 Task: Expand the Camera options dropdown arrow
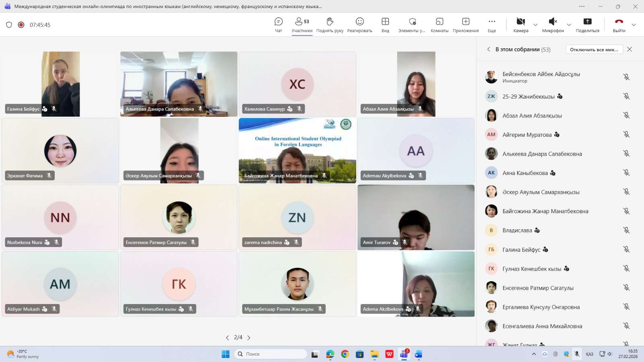tap(535, 25)
